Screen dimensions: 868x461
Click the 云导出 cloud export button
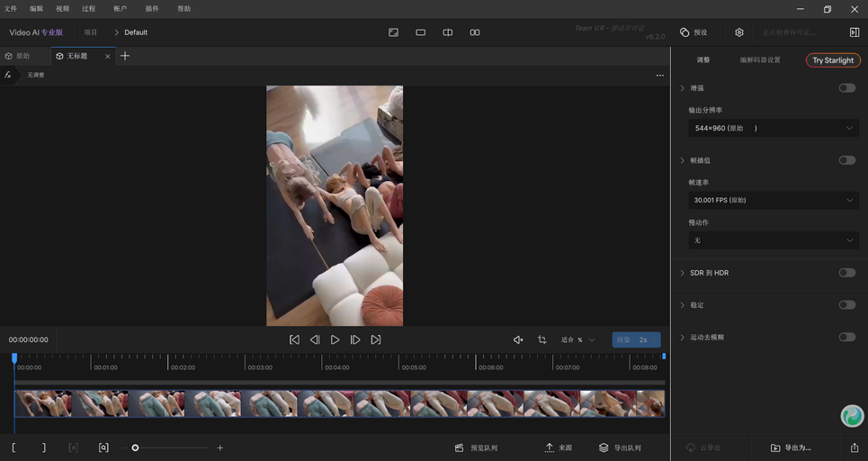[x=703, y=447]
